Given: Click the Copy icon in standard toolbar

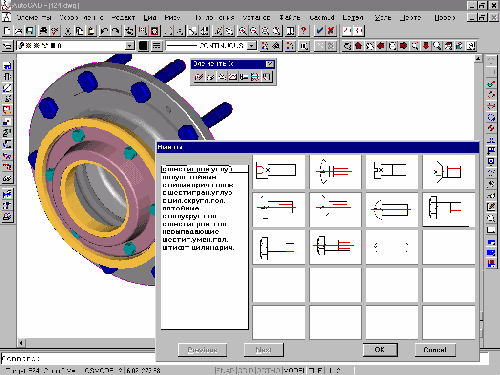Looking at the screenshot, I should (x=79, y=31).
